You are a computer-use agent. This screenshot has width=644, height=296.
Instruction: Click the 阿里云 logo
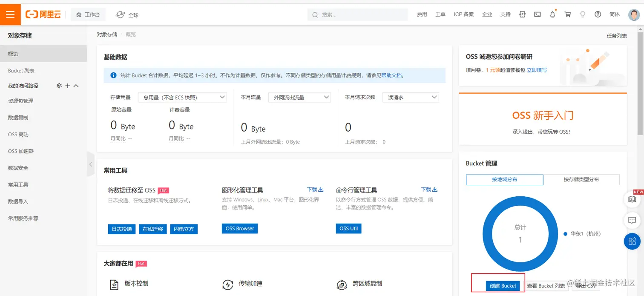43,14
